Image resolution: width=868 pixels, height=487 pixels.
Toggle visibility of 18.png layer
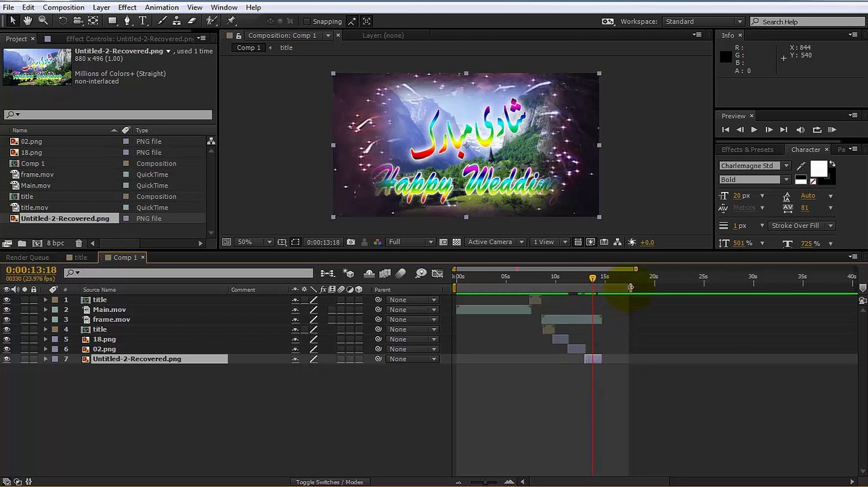coord(7,340)
